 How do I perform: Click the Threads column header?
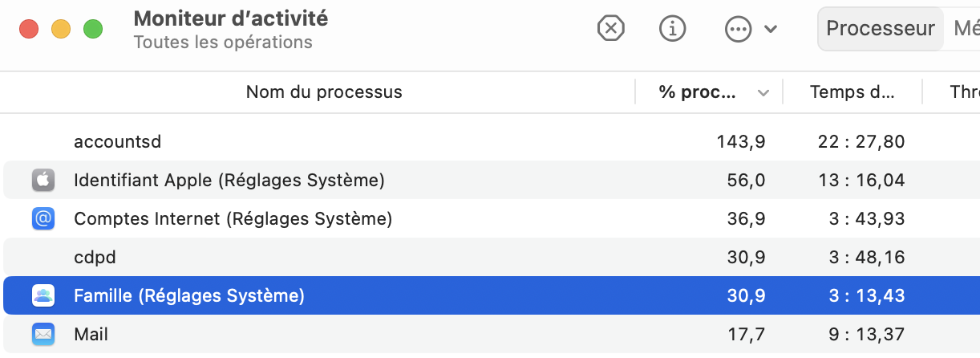tap(964, 92)
